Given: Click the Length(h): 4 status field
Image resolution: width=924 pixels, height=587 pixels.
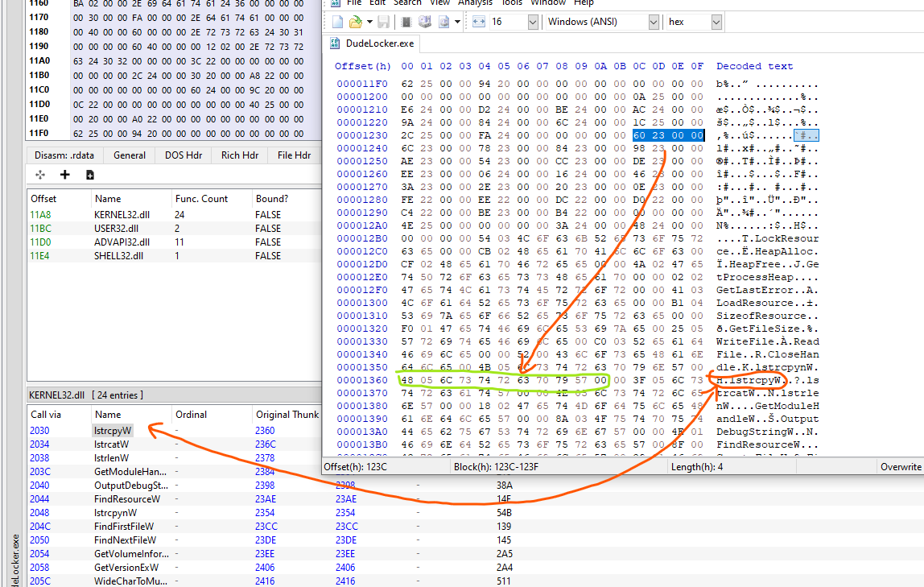Looking at the screenshot, I should (697, 467).
